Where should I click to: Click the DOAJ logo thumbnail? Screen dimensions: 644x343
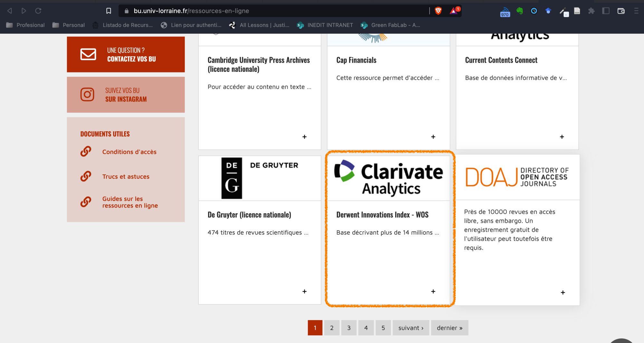point(517,177)
